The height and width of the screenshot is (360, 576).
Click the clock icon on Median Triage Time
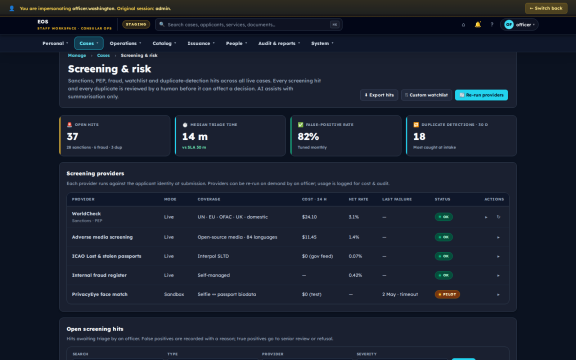[185, 125]
